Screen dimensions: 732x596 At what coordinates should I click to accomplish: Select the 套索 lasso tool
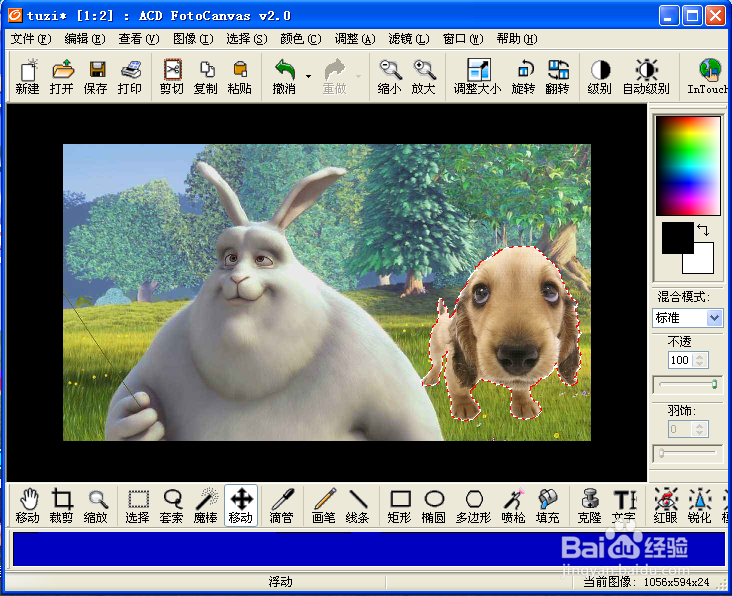(x=172, y=506)
